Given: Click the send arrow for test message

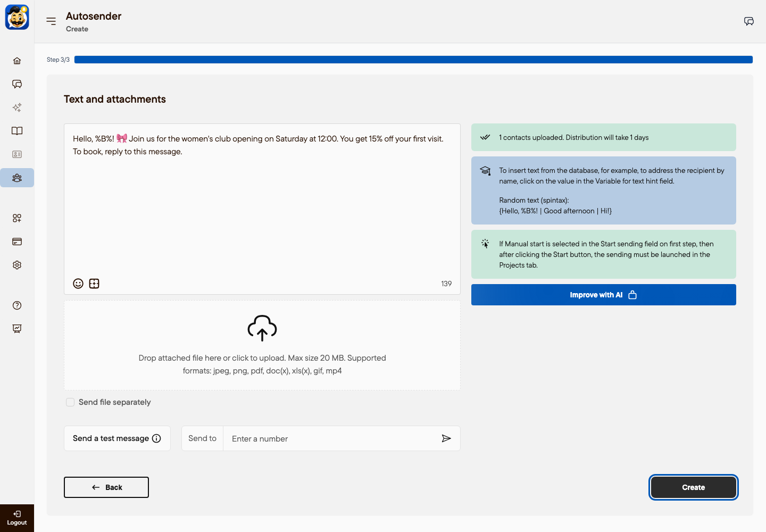Looking at the screenshot, I should 446,438.
